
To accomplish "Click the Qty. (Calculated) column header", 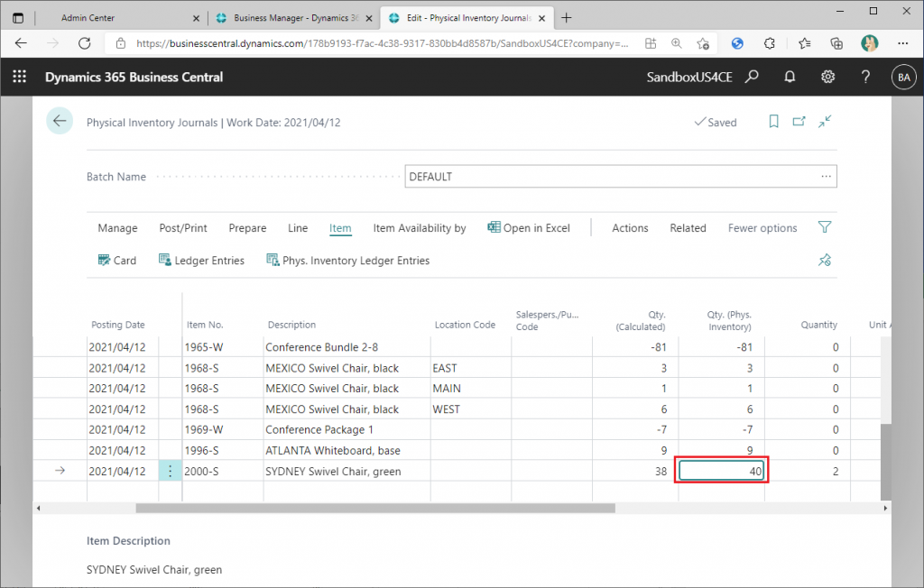I will tap(641, 320).
